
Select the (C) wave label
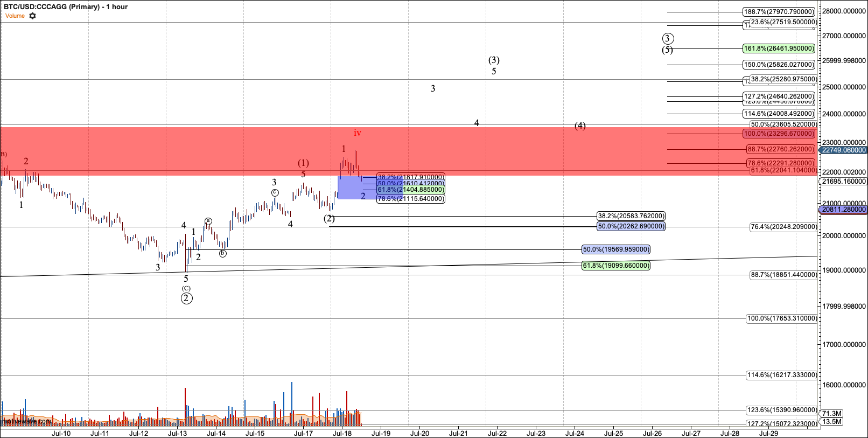[186, 288]
